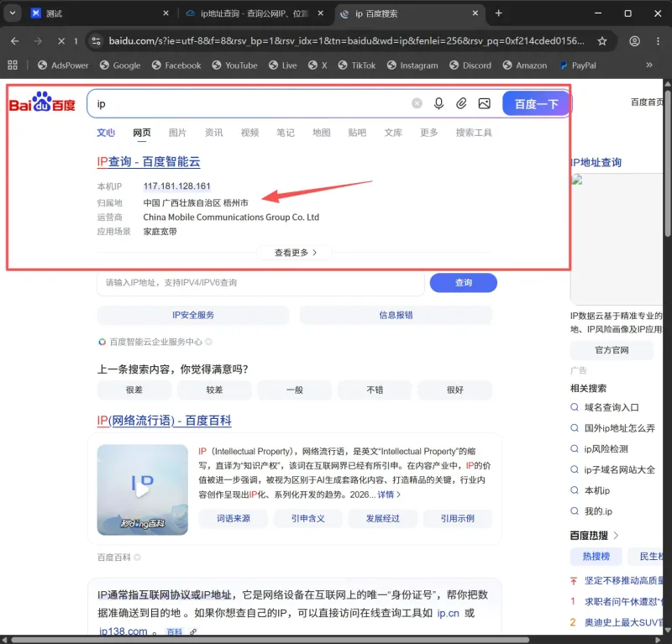Search related term ip风险检测

tap(606, 448)
